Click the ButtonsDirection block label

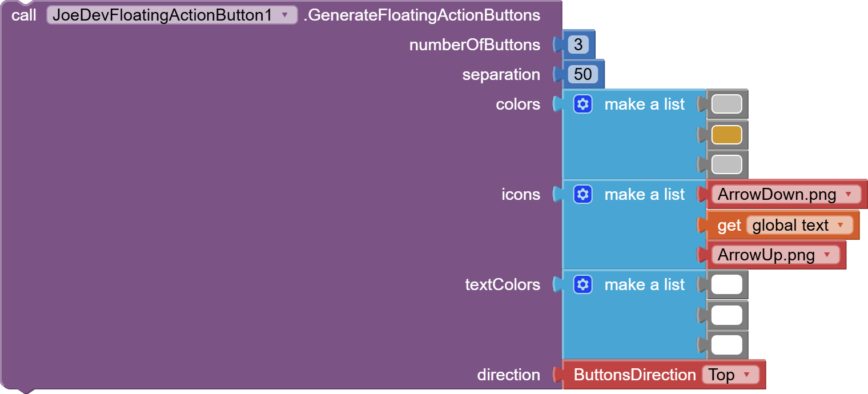[x=634, y=375]
